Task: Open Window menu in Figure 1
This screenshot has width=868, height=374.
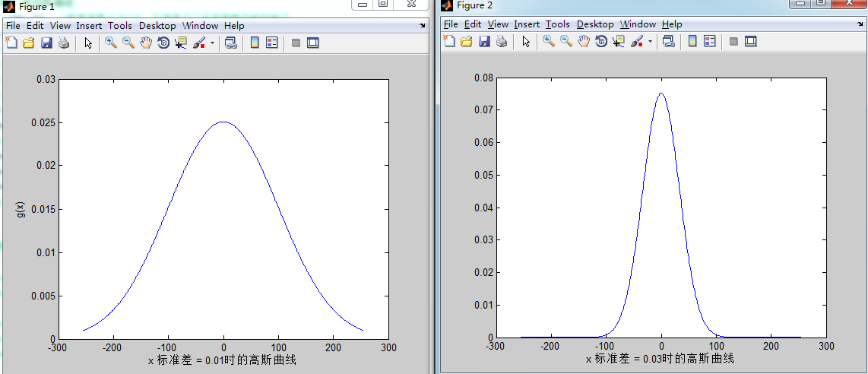Action: click(201, 25)
